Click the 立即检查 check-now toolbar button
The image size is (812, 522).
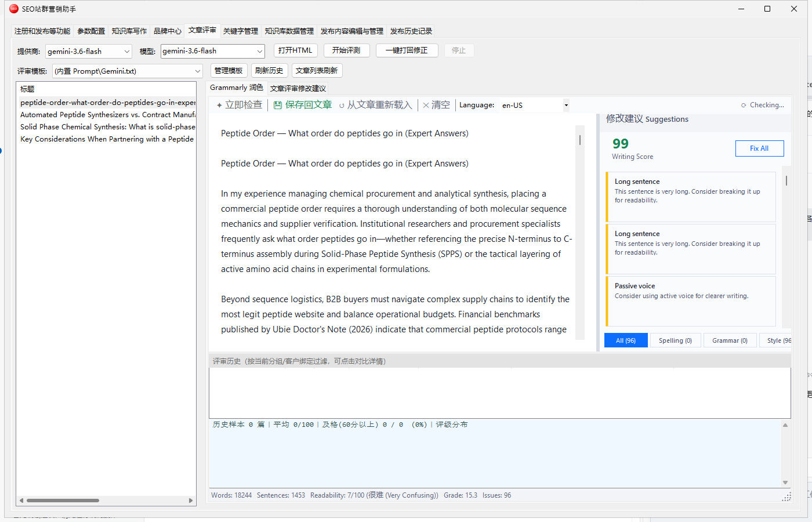[x=239, y=105]
